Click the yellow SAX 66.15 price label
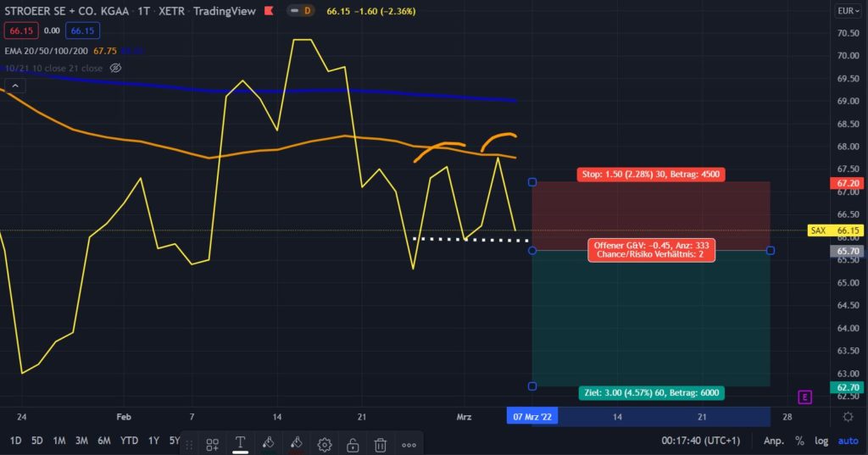The height and width of the screenshot is (455, 868). tap(836, 230)
